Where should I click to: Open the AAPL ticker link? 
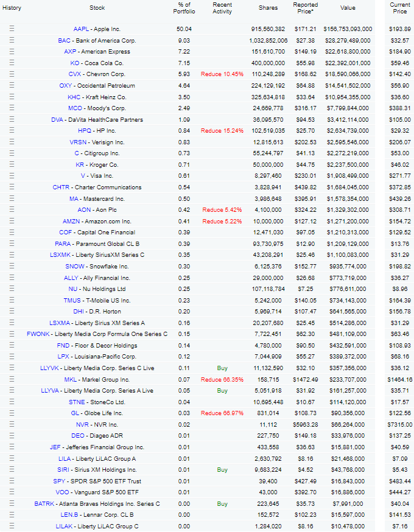tap(81, 29)
